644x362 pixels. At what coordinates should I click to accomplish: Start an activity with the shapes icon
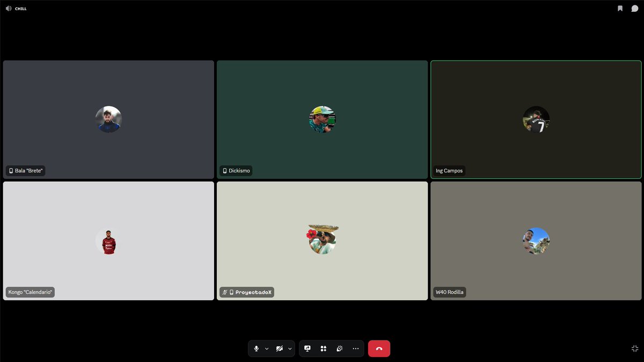(324, 349)
